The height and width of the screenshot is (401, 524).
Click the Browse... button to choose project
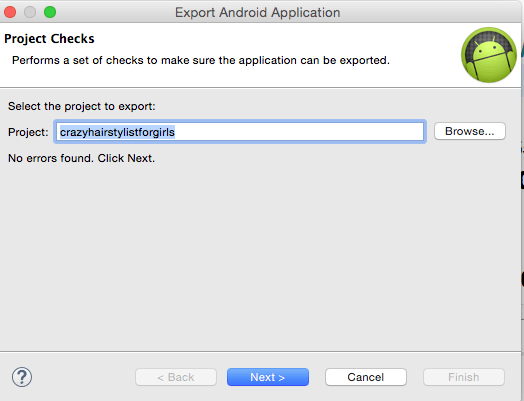pos(470,131)
